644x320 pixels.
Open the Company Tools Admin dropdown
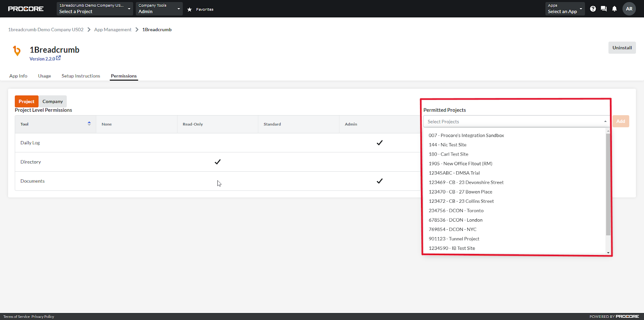pos(159,8)
